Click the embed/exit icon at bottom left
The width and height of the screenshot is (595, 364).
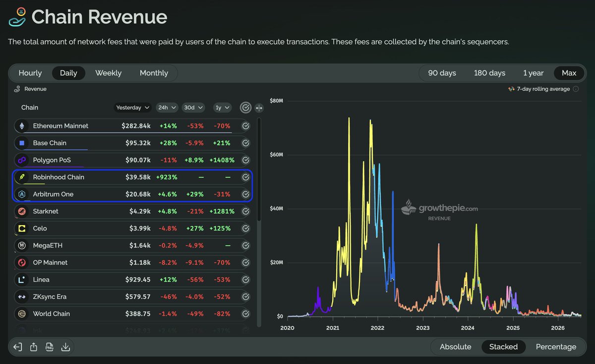point(17,347)
